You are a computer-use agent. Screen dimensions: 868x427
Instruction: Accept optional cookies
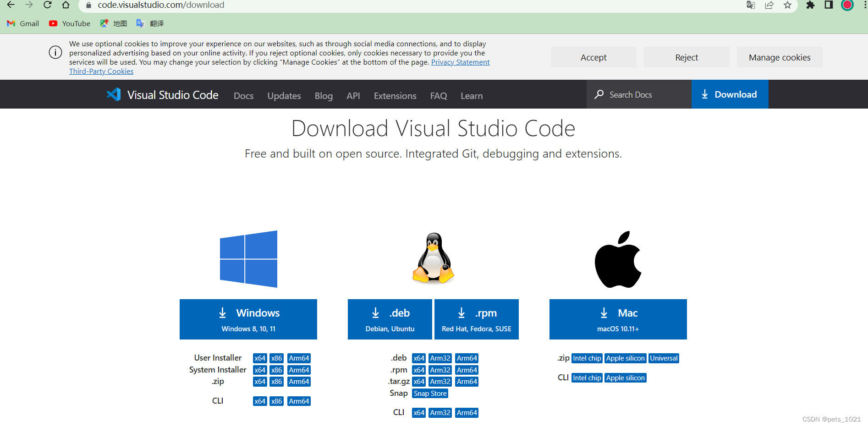pyautogui.click(x=593, y=57)
